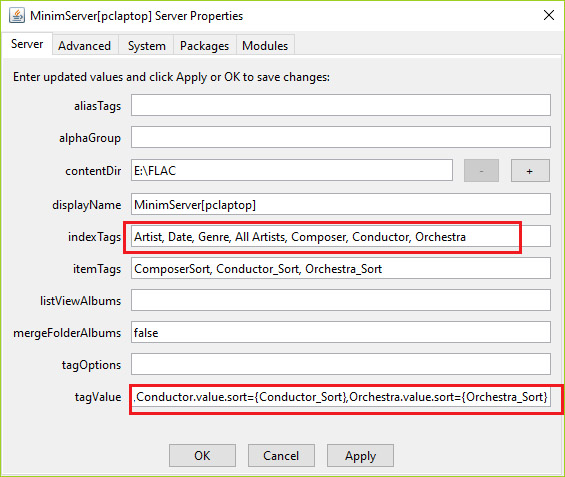Viewport: 565px width, 477px height.
Task: Click the displayName label
Action: point(87,205)
